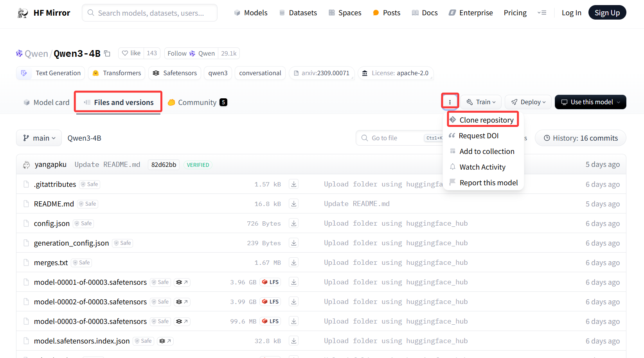Open the three-dot more options menu

[450, 102]
